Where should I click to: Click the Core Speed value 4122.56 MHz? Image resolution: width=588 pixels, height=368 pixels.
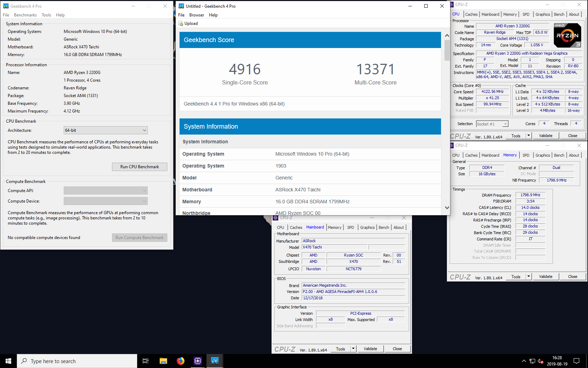492,91
